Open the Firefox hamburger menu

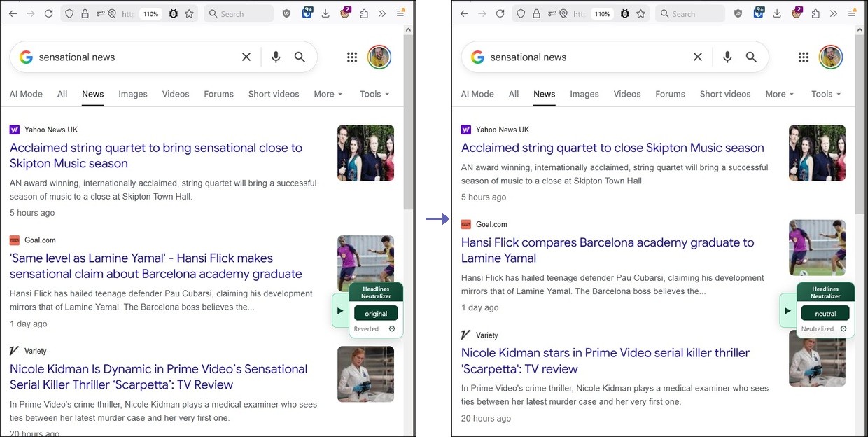click(400, 13)
